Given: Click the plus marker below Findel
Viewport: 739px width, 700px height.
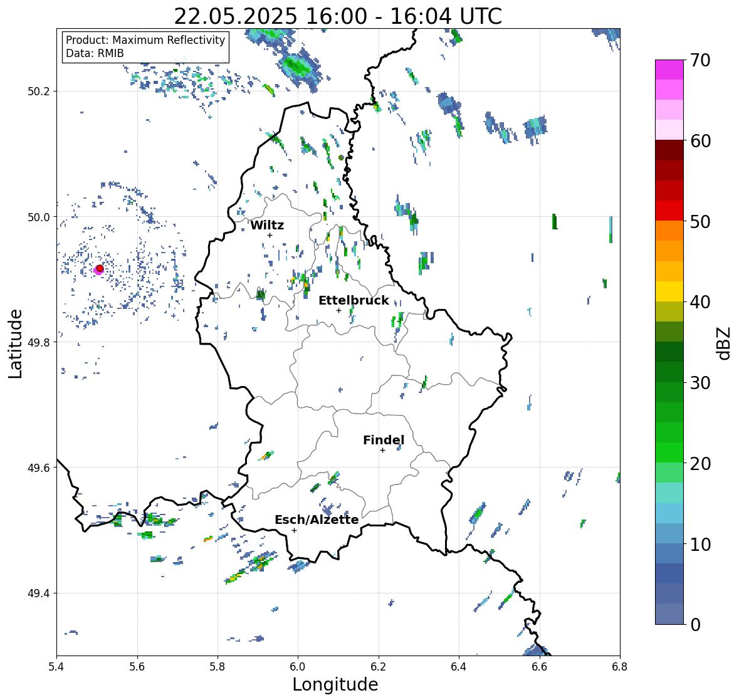Looking at the screenshot, I should coord(382,451).
